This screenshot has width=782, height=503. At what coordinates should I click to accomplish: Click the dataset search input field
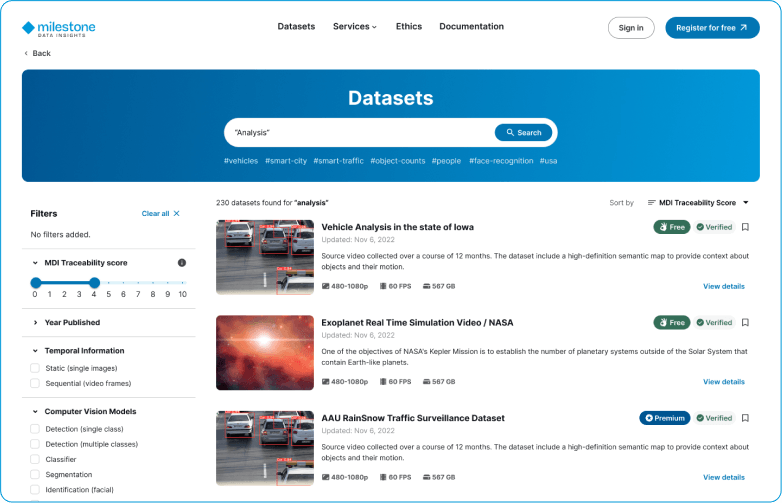(x=360, y=133)
